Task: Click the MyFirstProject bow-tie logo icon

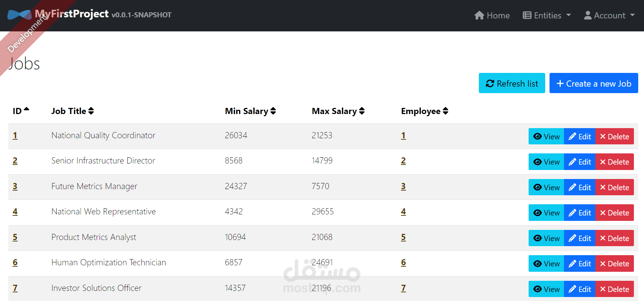Action: click(x=19, y=15)
